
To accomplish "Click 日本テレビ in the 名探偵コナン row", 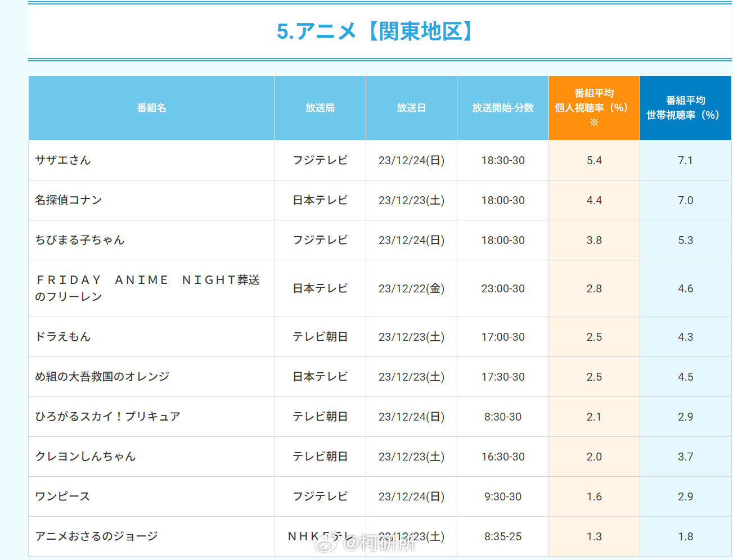I will point(320,200).
